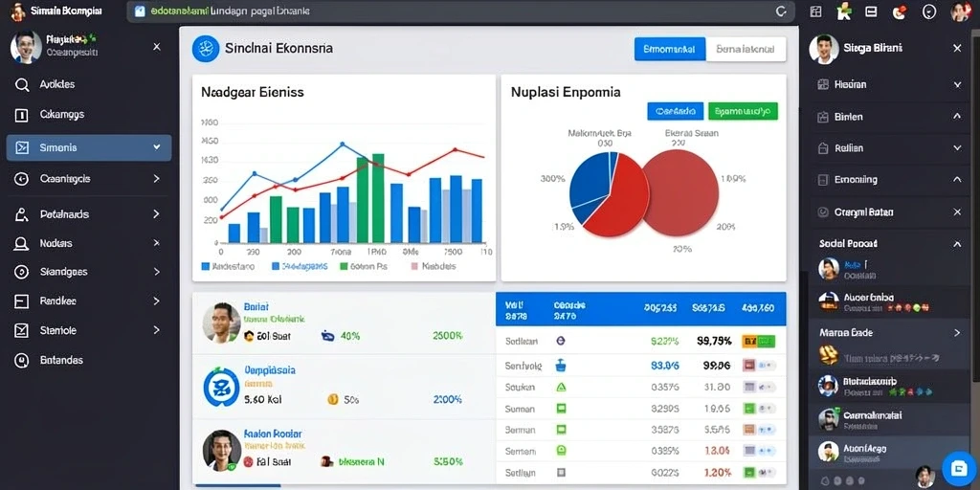This screenshot has width=980, height=490.
Task: Click the Hisdan grid icon in right panel
Action: click(823, 84)
